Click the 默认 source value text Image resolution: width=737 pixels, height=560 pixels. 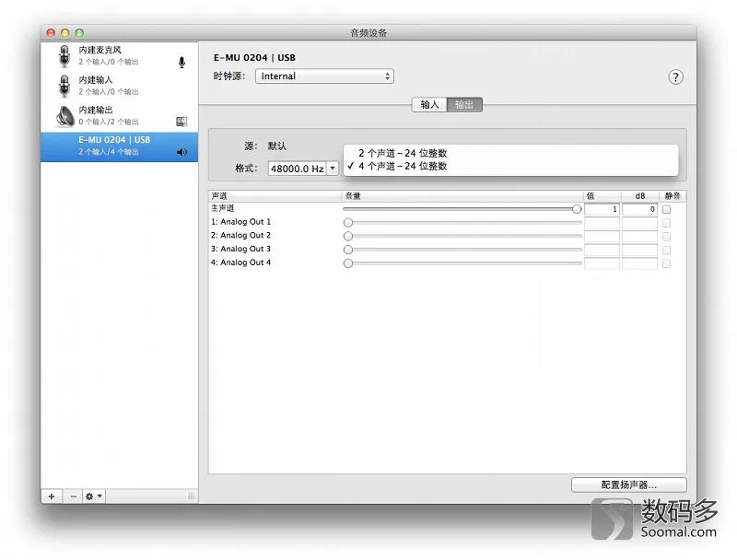point(277,146)
